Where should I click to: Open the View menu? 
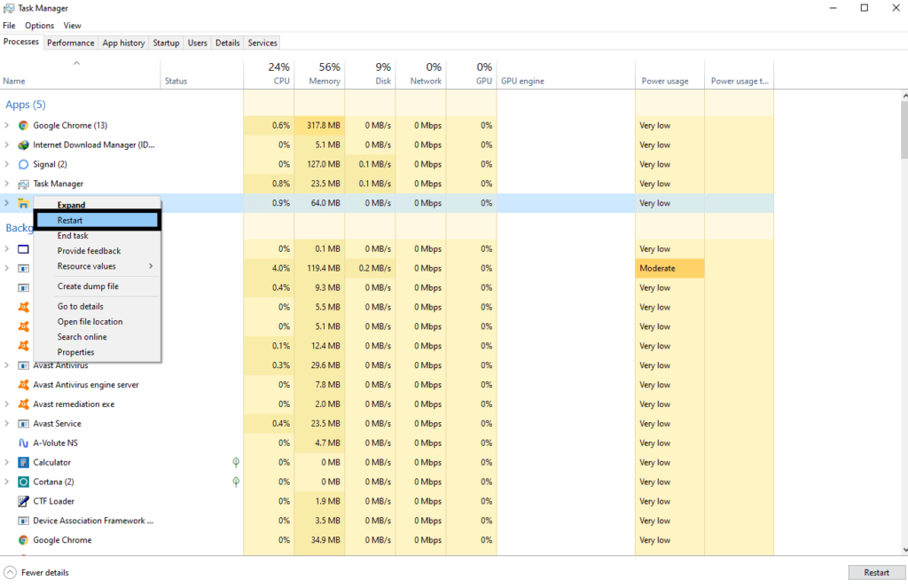point(73,26)
